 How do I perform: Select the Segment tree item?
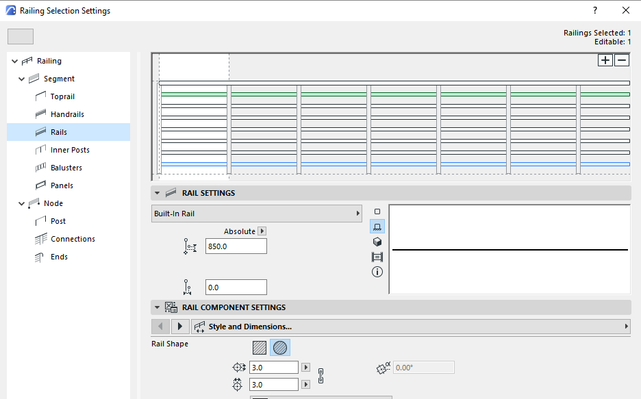coord(59,78)
